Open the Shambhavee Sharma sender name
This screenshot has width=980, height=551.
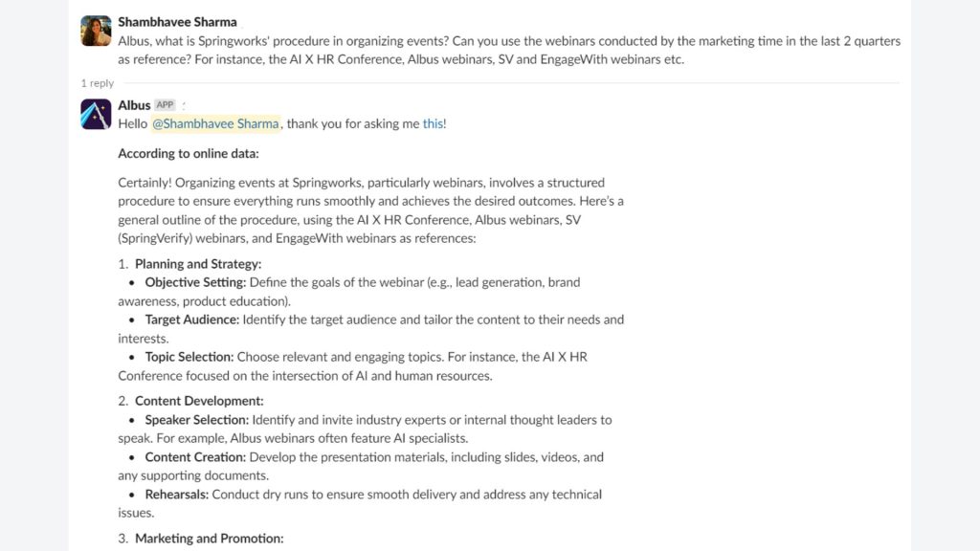[x=177, y=22]
